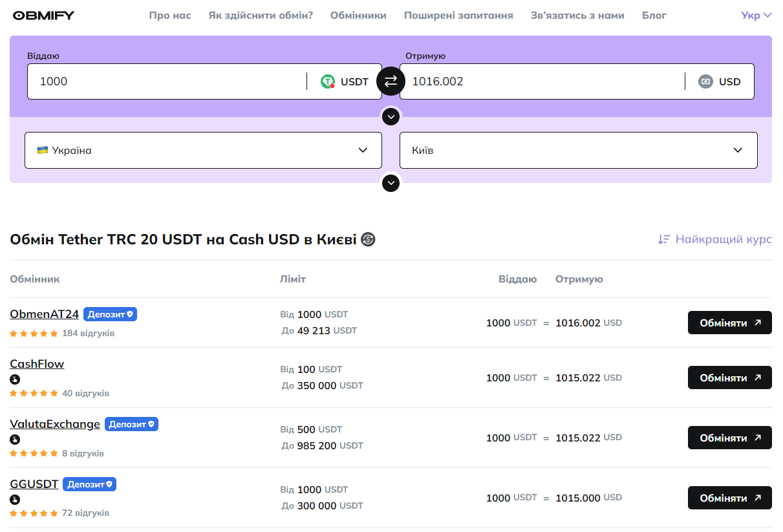Click the round icon after the exchange heading
The image size is (783, 532).
click(368, 240)
